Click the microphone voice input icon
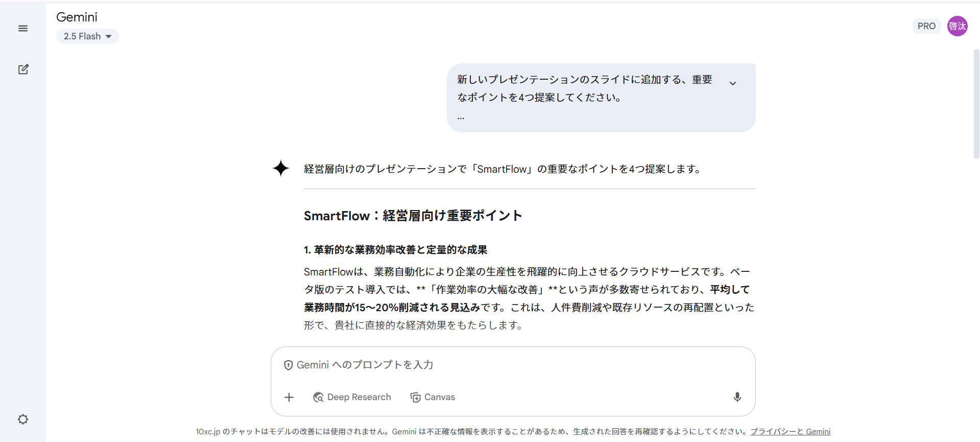Image resolution: width=980 pixels, height=442 pixels. coord(737,397)
